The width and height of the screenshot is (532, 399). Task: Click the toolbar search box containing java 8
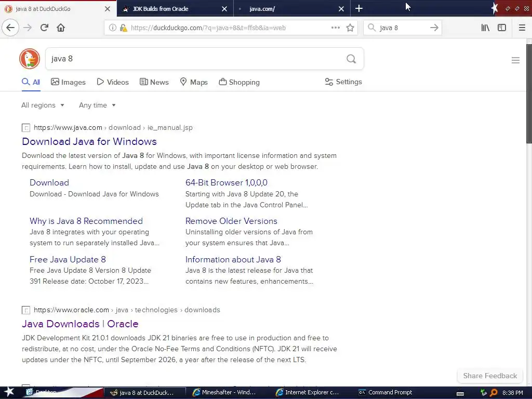(402, 28)
